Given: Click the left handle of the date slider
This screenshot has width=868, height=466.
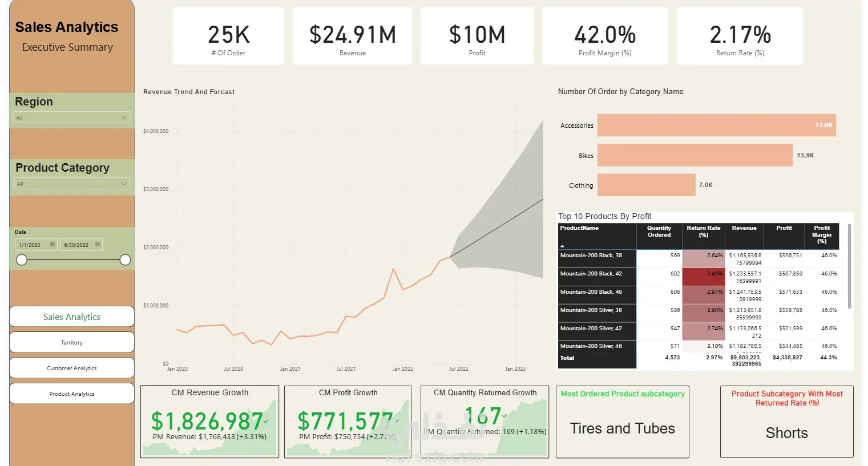Looking at the screenshot, I should [x=22, y=260].
